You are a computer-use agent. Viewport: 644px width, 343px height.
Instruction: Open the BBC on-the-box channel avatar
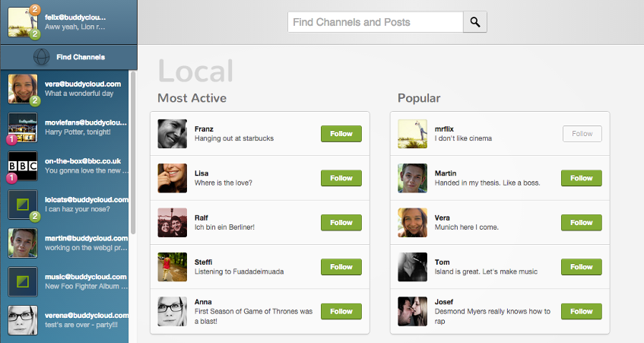(23, 166)
